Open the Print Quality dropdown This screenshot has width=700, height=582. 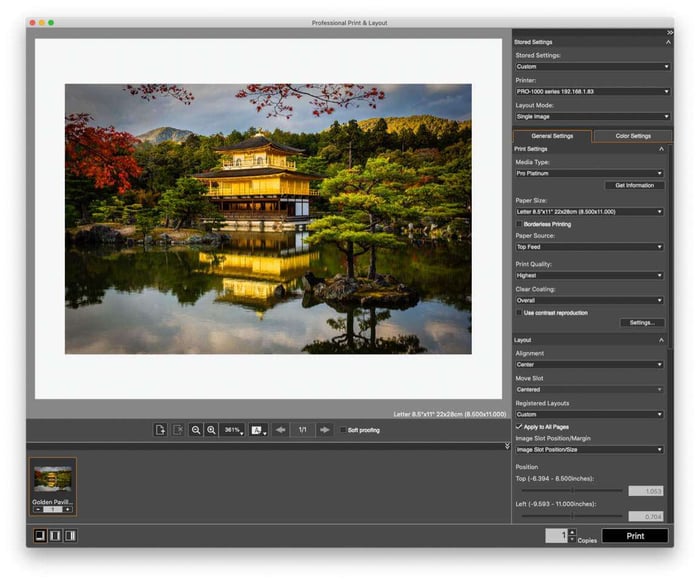[x=589, y=275]
